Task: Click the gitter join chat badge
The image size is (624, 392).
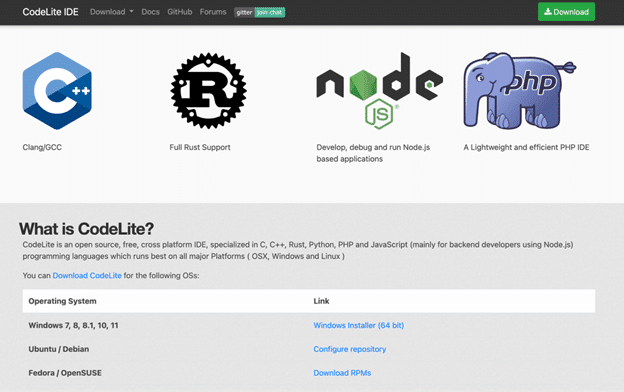Action: 259,12
